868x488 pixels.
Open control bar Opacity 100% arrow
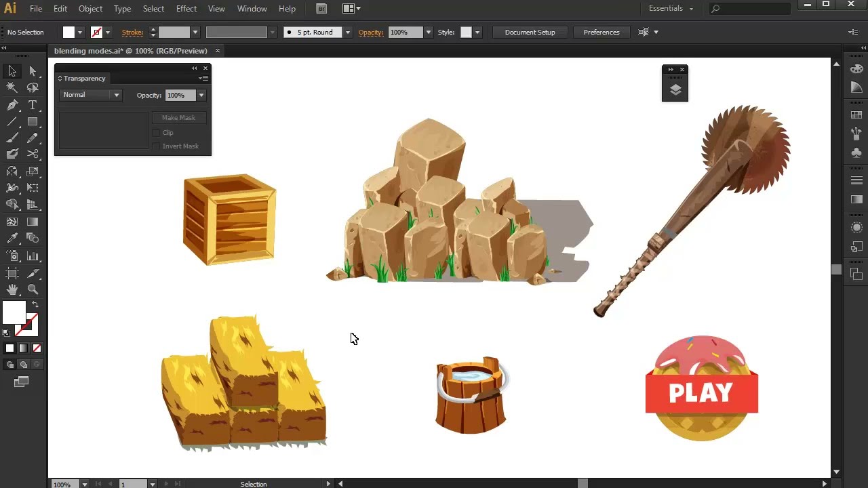click(428, 32)
